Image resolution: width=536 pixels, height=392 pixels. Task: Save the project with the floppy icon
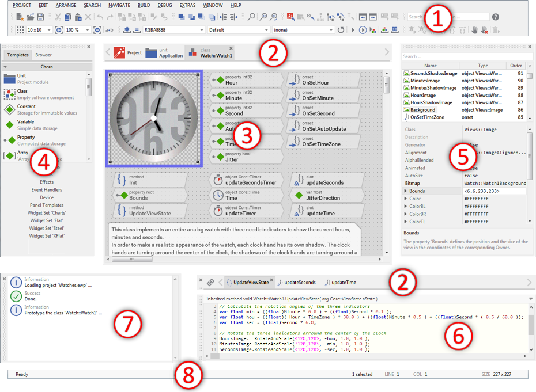tap(40, 17)
